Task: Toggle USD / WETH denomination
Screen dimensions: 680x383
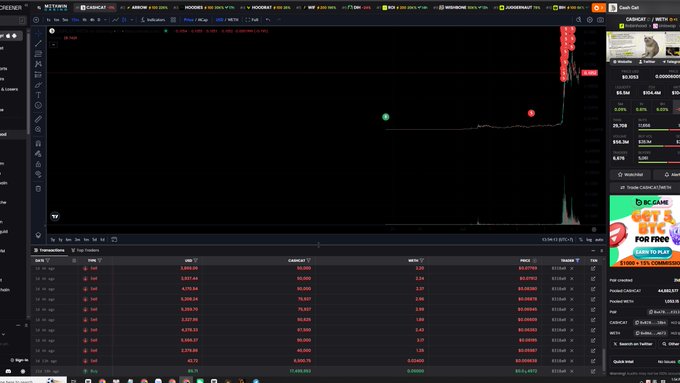Action: tap(227, 20)
